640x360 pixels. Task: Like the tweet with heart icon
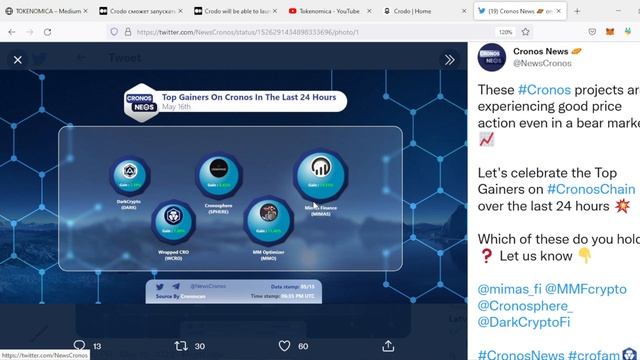tap(284, 346)
